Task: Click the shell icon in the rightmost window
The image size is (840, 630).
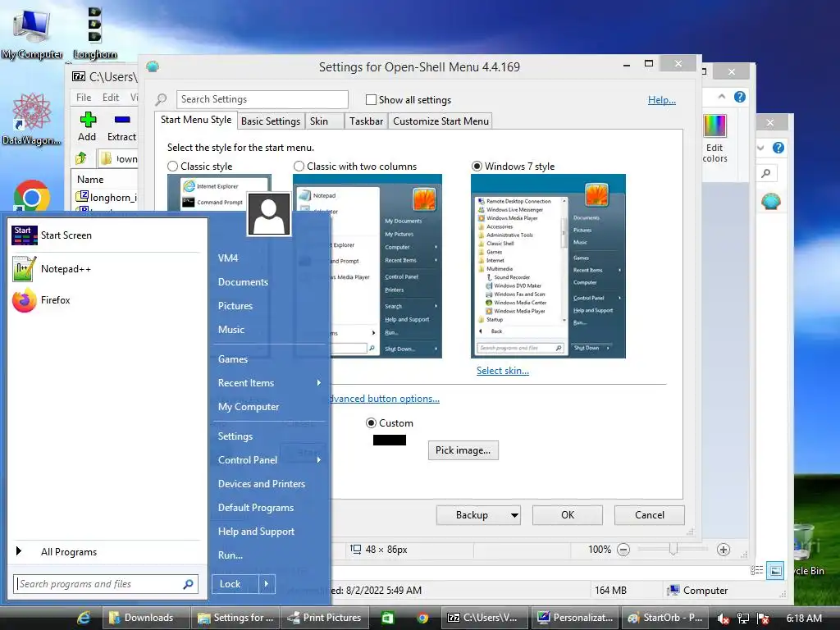Action: click(771, 202)
